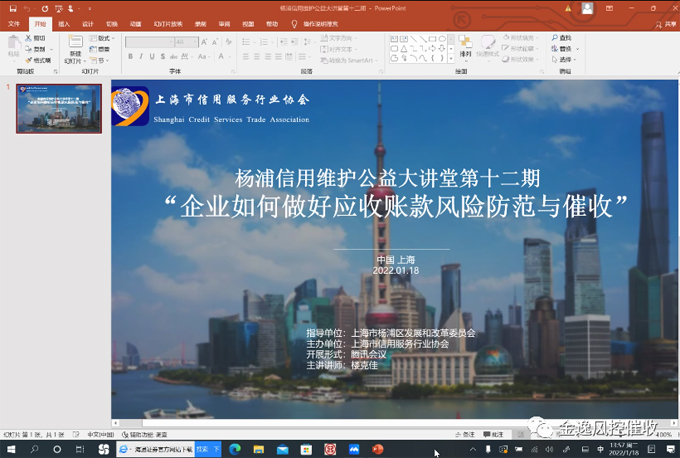Toggle underline formatting with the U button

154,57
